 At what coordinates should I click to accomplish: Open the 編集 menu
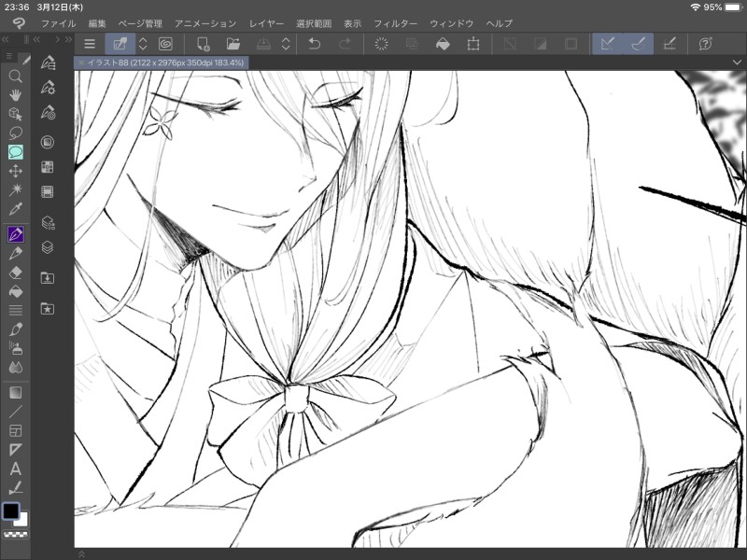click(97, 23)
